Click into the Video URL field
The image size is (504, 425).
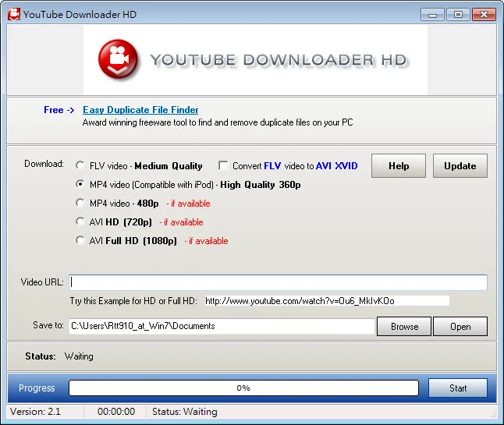pyautogui.click(x=278, y=282)
